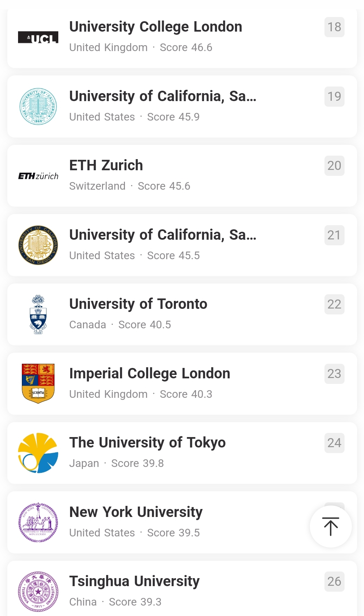
Task: Open The University of Tokyo title
Action: (147, 443)
